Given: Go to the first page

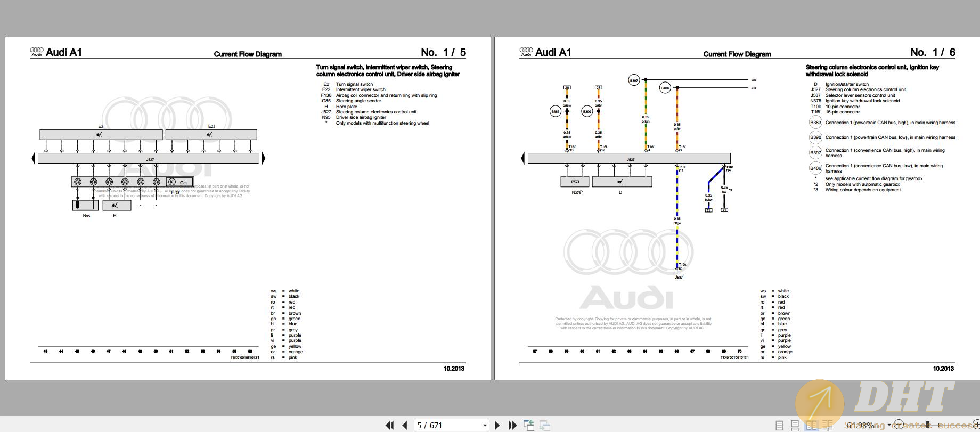Looking at the screenshot, I should coord(389,425).
